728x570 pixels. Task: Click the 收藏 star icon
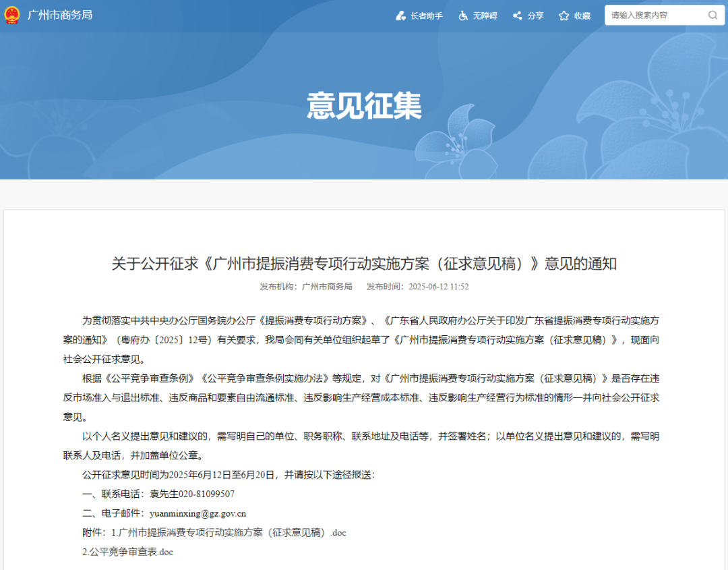[564, 16]
